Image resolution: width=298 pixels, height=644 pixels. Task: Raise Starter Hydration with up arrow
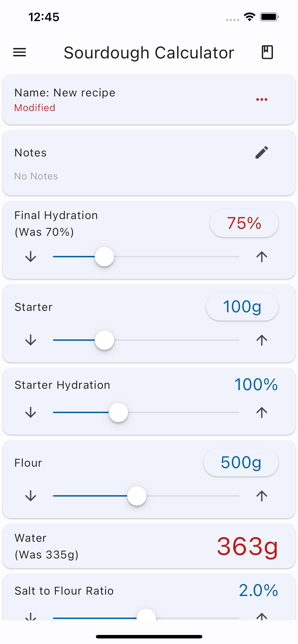[x=262, y=412]
